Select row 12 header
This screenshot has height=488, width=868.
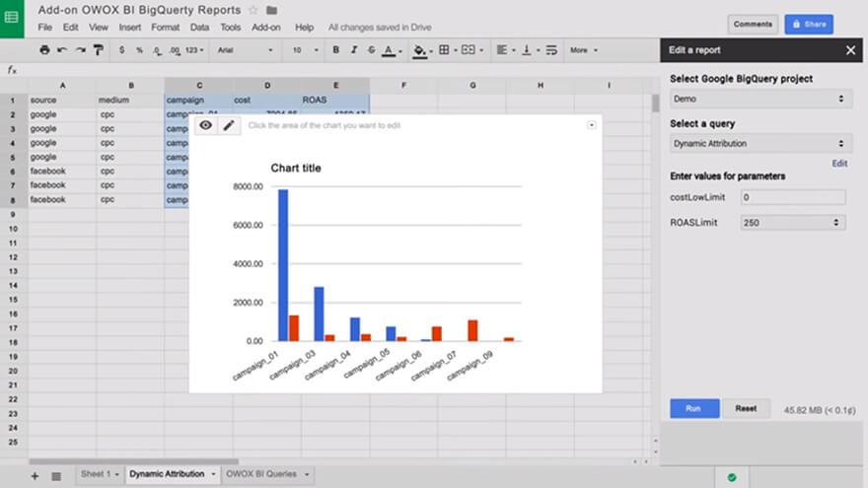(13, 257)
